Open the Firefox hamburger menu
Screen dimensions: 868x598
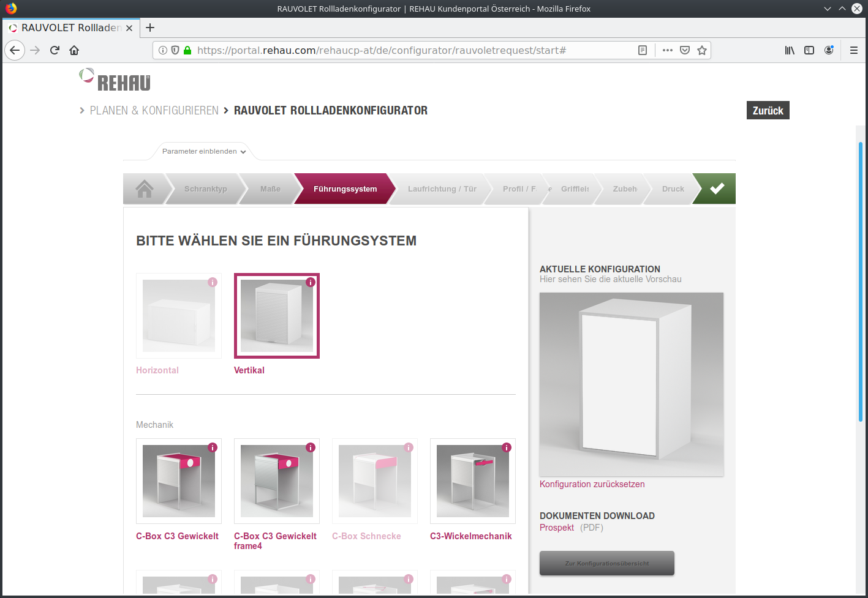(x=854, y=50)
